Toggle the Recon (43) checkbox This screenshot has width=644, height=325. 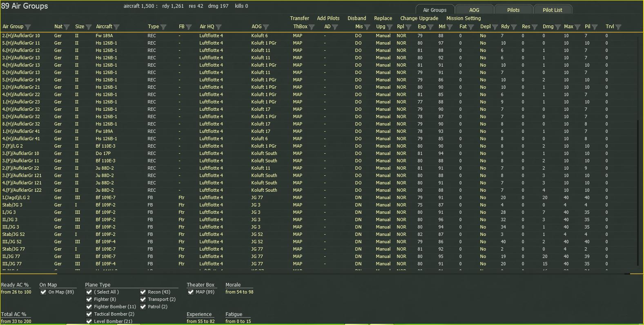point(143,292)
